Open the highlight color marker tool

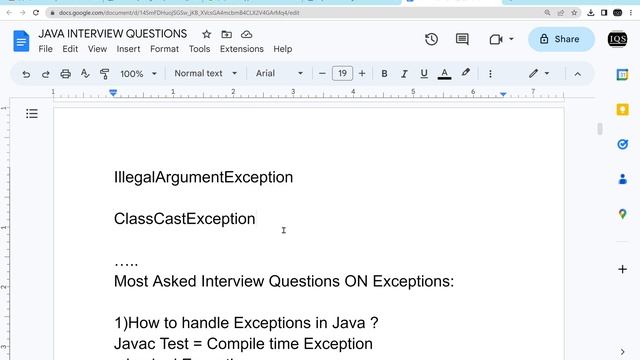click(x=465, y=73)
